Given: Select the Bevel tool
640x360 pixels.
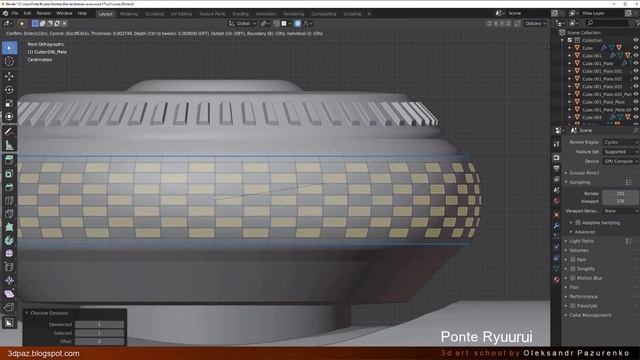Looking at the screenshot, I should pyautogui.click(x=9, y=187).
